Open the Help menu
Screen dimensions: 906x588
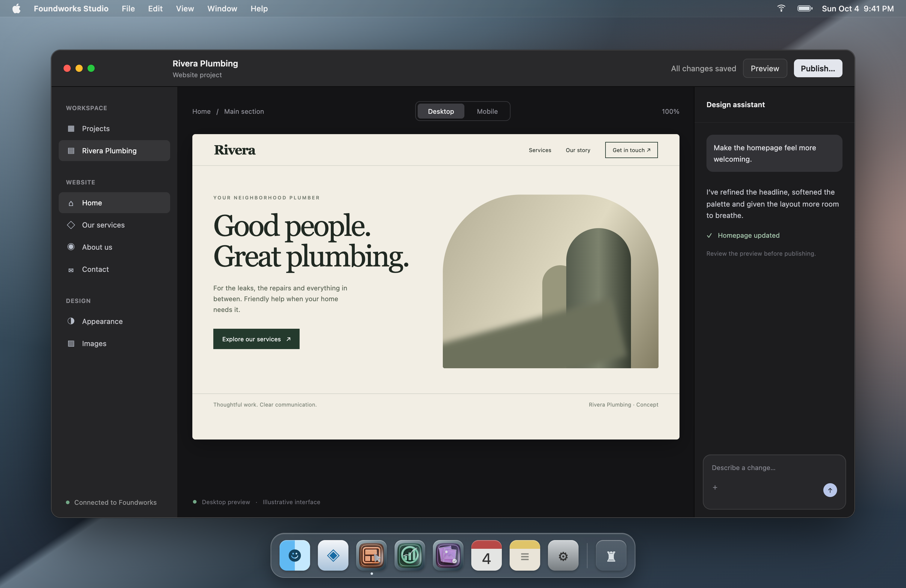tap(259, 8)
